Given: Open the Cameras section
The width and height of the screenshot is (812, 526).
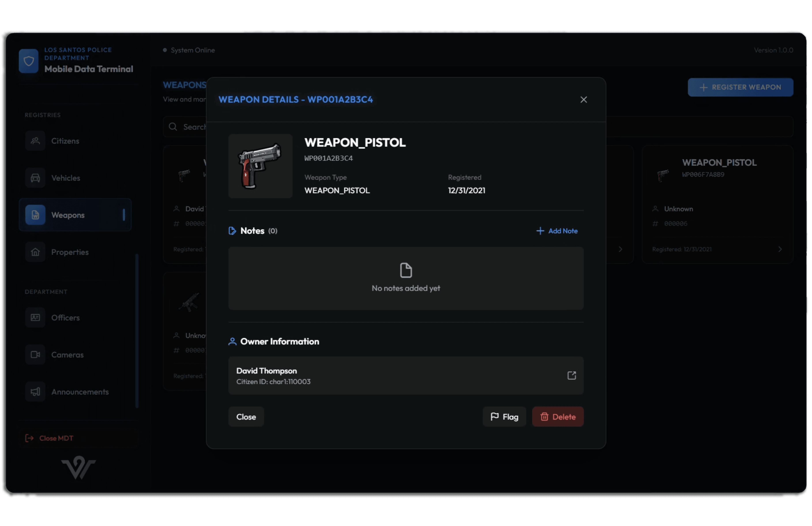Looking at the screenshot, I should click(75, 355).
